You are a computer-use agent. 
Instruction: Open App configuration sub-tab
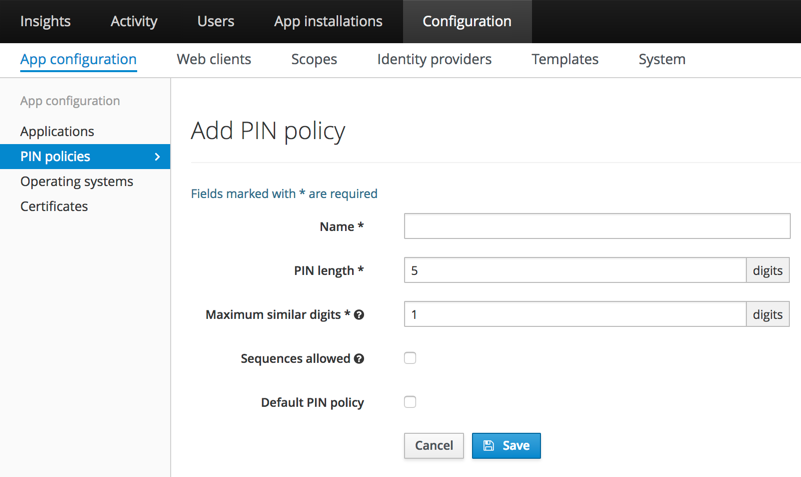[79, 59]
